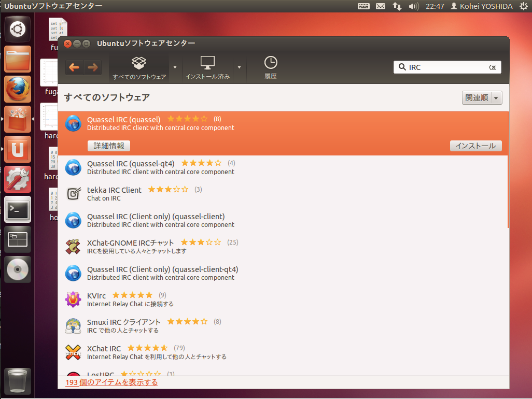Select the XChat IRC application icon
This screenshot has width=532, height=399.
click(x=73, y=352)
